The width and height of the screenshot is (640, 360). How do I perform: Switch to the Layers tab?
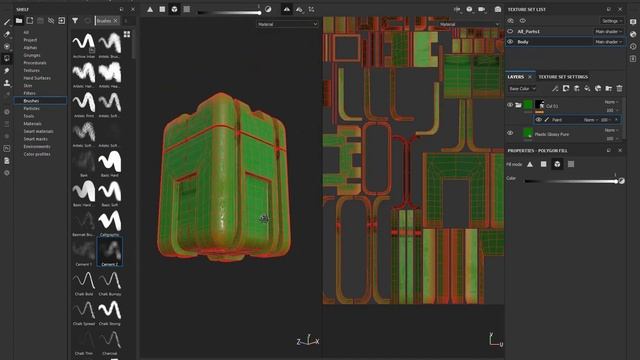tap(516, 77)
